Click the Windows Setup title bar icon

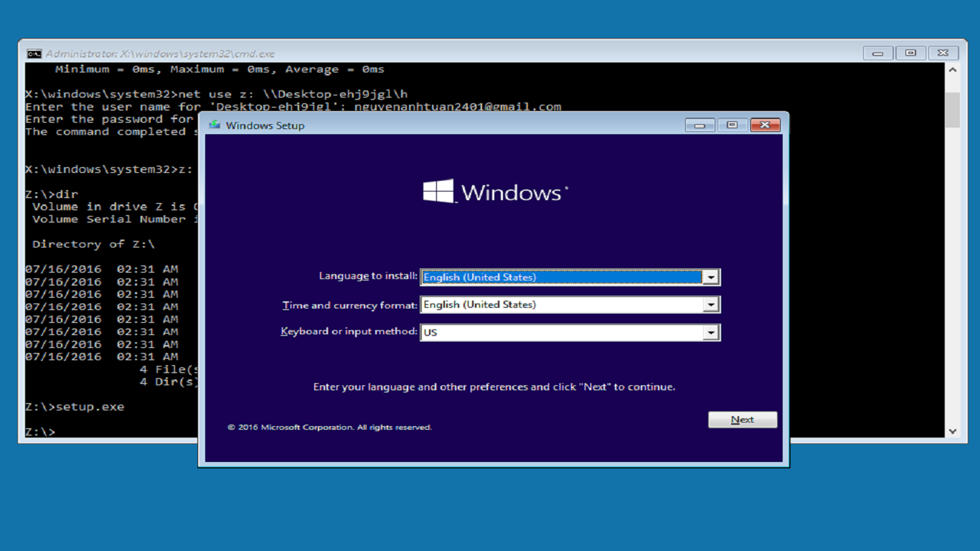pos(215,125)
